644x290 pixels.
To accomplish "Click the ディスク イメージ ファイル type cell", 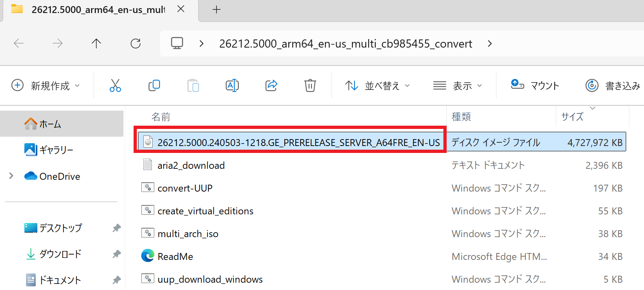I will pyautogui.click(x=496, y=142).
